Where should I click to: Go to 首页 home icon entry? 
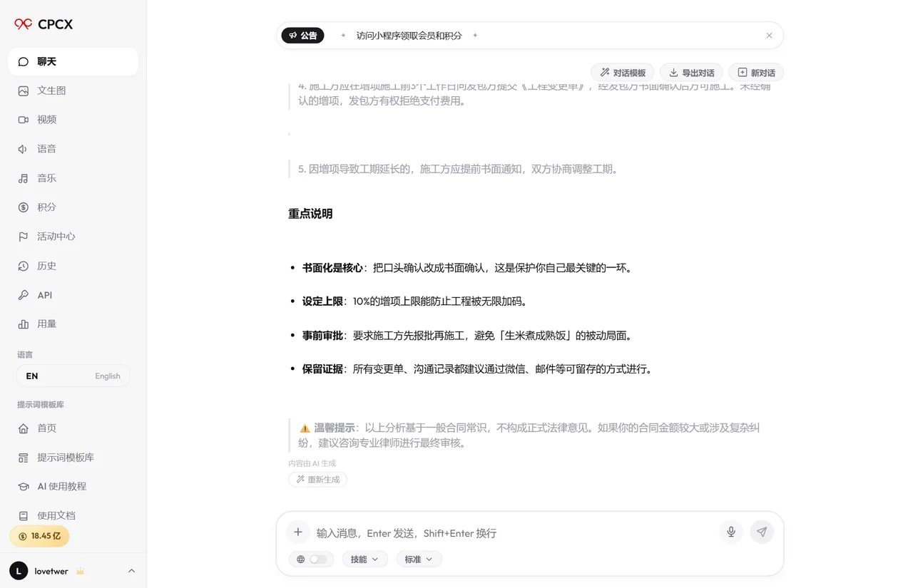pos(73,428)
